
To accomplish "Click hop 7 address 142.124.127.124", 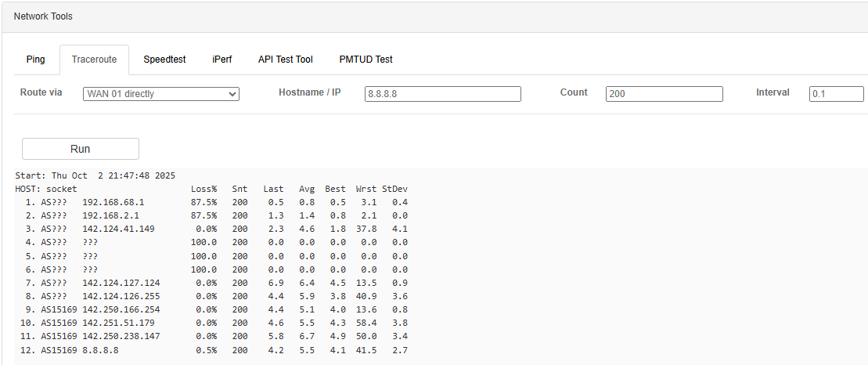I will [x=121, y=282].
